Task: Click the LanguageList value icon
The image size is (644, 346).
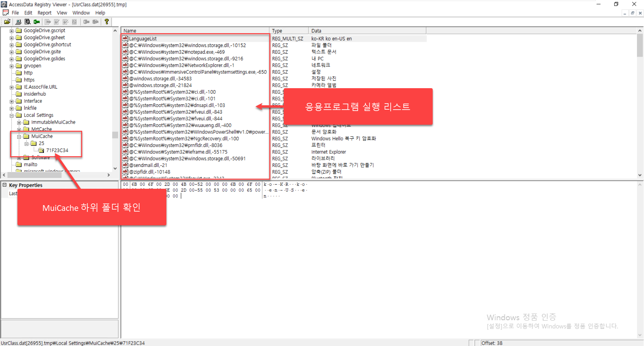Action: click(x=125, y=39)
